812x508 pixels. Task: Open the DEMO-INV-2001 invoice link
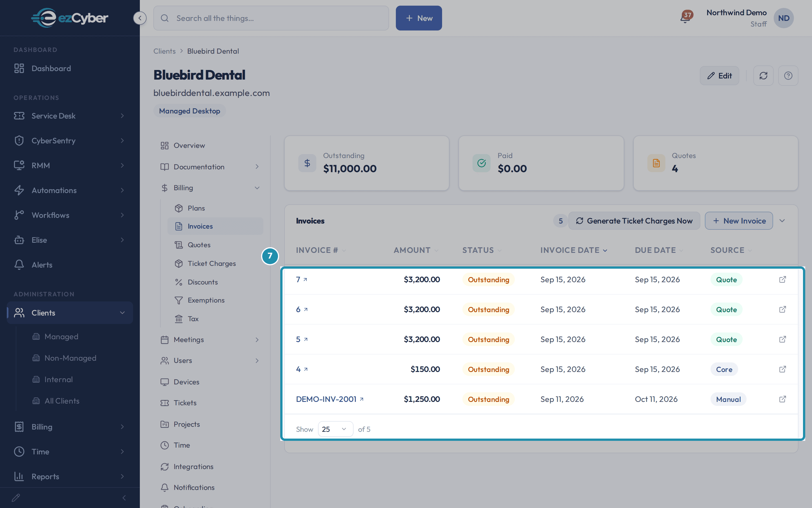[330, 399]
